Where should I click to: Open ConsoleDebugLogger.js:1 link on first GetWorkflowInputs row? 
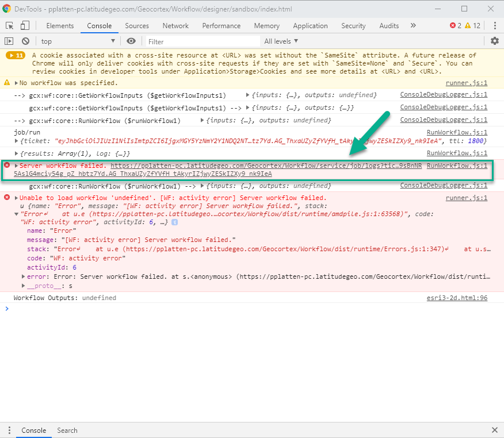coord(444,94)
